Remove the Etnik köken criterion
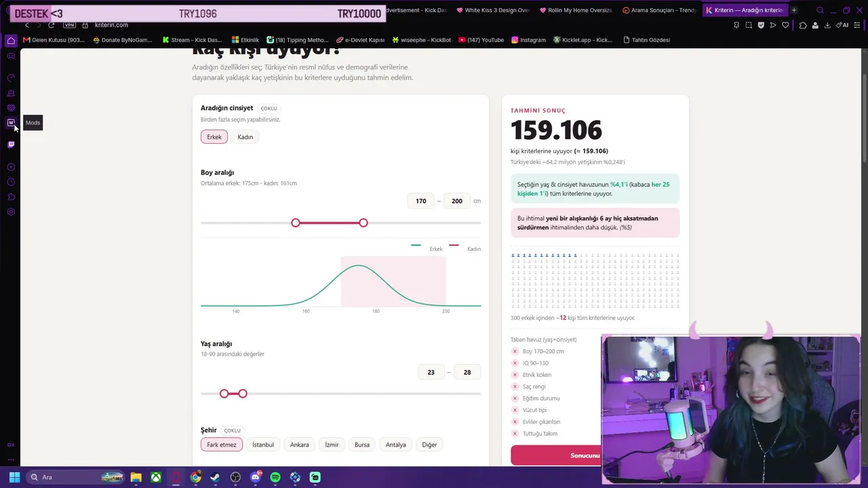Viewport: 868px width, 488px height. 515,375
